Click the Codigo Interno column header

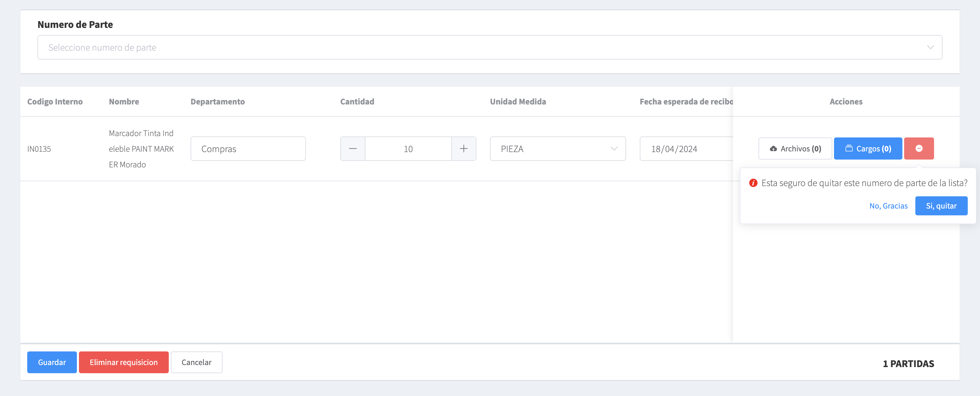pos(55,102)
